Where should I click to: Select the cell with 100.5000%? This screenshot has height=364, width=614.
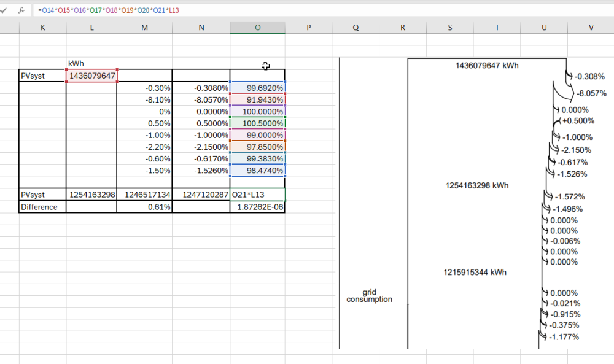257,123
